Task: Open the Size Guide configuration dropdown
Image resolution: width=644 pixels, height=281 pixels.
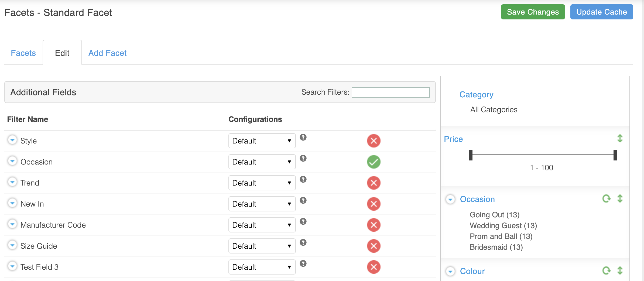Action: pos(262,246)
